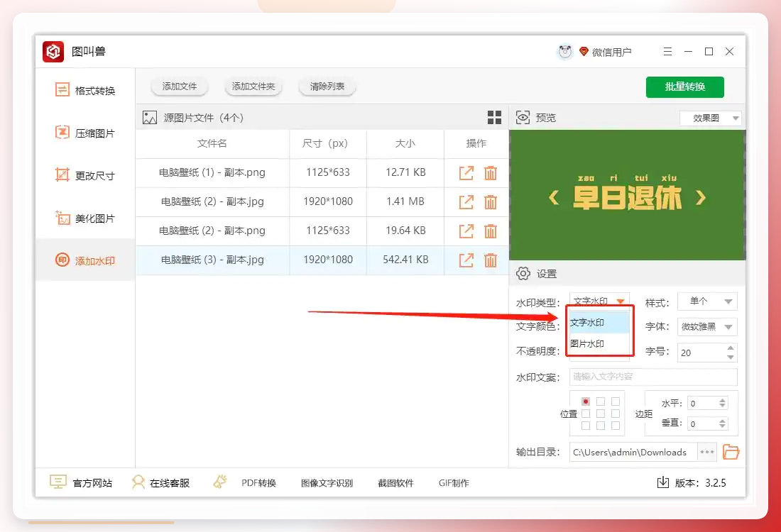Select the top-center watermark position
The width and height of the screenshot is (781, 532).
[x=601, y=401]
